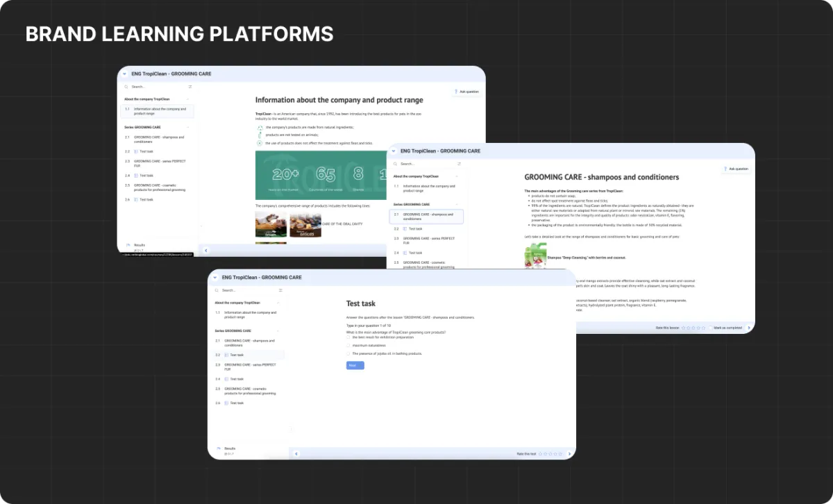Collapse 'About the company TropiClean' section in right window
This screenshot has height=504, width=833.
[457, 176]
